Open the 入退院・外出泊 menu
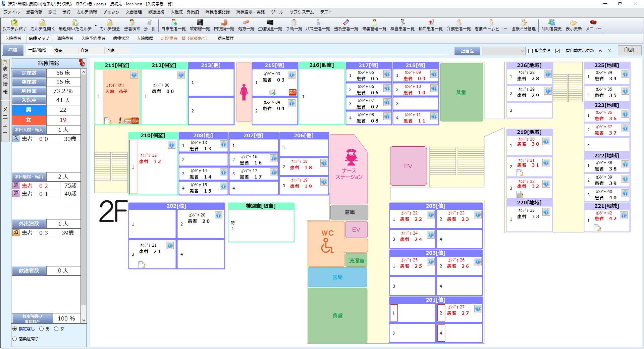Viewport: 644px width, 349px height. click(184, 12)
